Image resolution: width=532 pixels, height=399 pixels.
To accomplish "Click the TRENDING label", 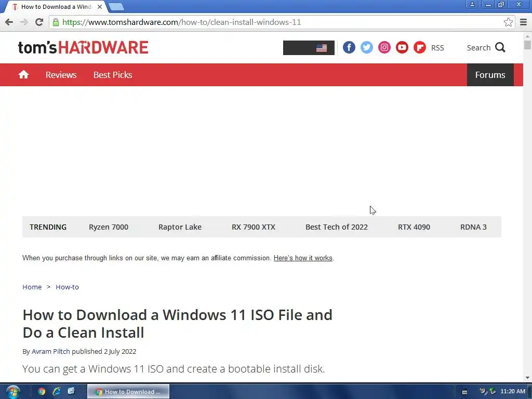I will (x=48, y=227).
